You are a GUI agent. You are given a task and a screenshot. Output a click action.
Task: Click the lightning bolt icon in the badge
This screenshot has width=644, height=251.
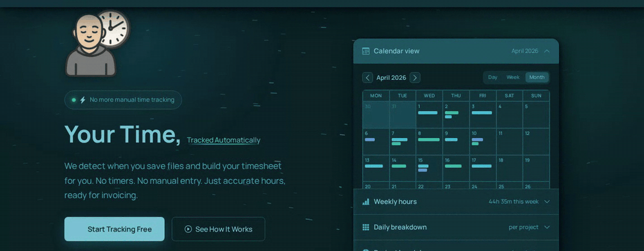pos(82,100)
